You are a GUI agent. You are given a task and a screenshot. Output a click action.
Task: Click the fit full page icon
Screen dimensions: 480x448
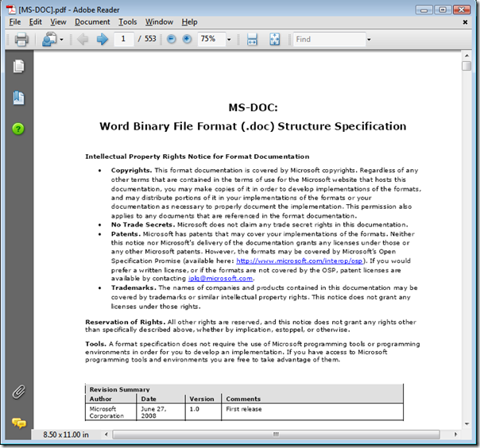tap(275, 40)
